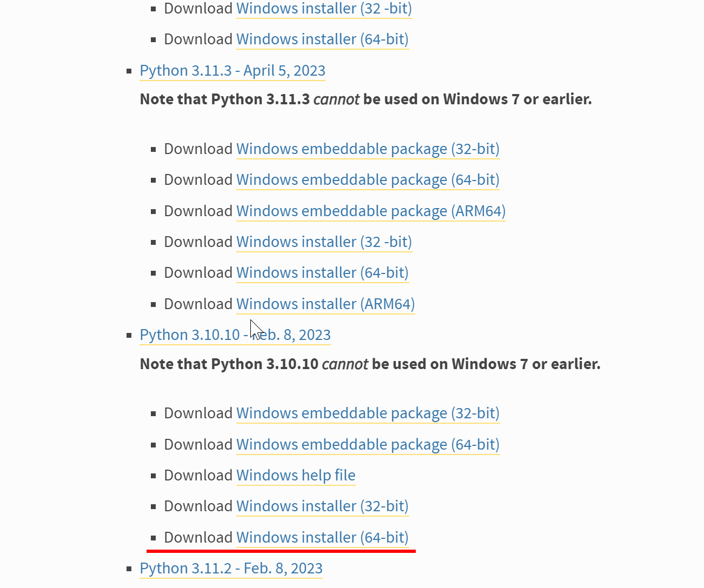
Task: Download Python 3.11.3 Windows installer (ARM64)
Action: coord(326,304)
